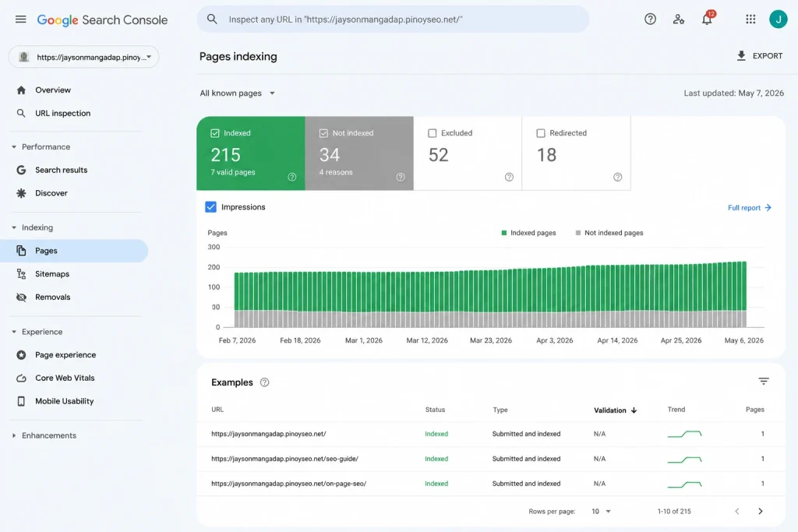Open help icon on the Redirected card
Viewport: 798px width, 532px height.
617,177
